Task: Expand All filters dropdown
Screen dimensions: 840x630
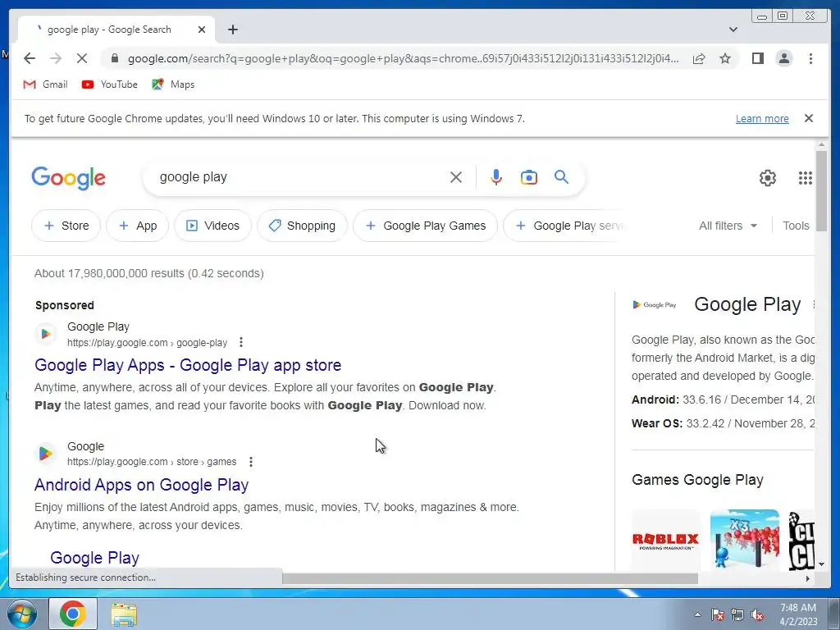Action: tap(728, 226)
